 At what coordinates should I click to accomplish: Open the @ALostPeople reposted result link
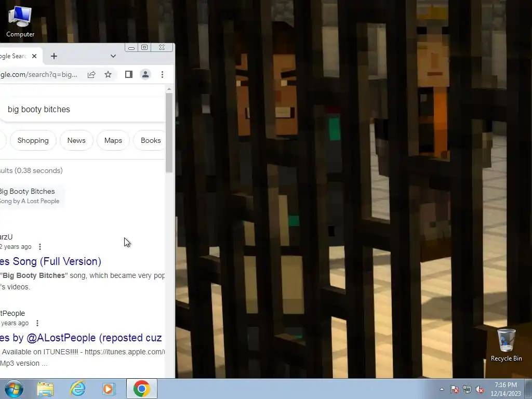coord(81,338)
